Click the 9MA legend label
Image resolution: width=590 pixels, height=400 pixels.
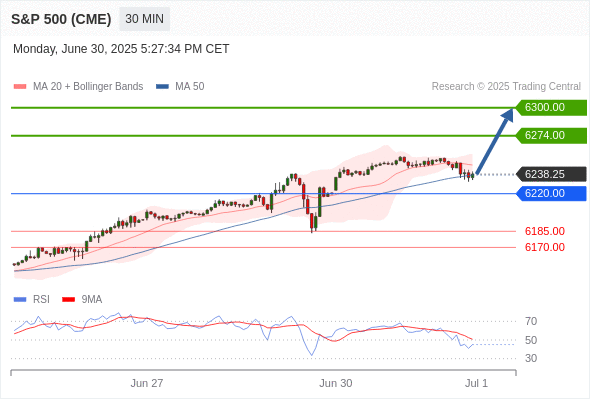[92, 300]
